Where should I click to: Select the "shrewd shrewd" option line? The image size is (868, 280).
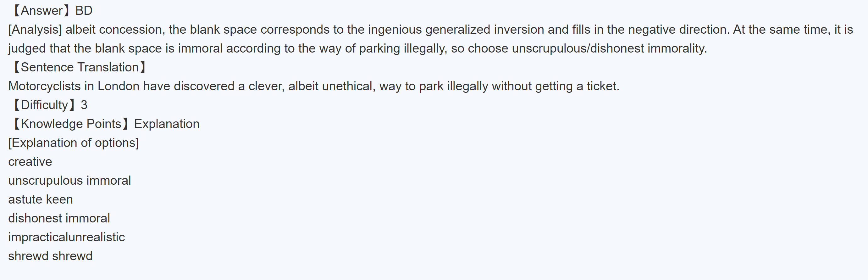coord(50,256)
